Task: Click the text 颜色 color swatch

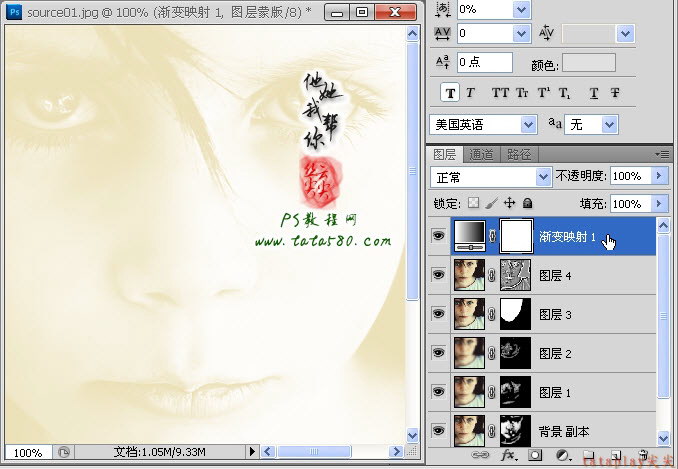Action: tap(588, 63)
